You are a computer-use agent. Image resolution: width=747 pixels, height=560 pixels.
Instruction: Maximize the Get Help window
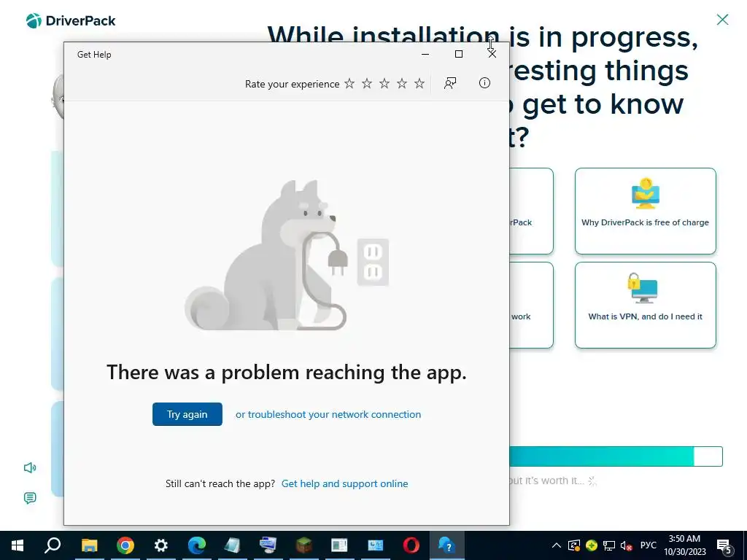click(459, 54)
